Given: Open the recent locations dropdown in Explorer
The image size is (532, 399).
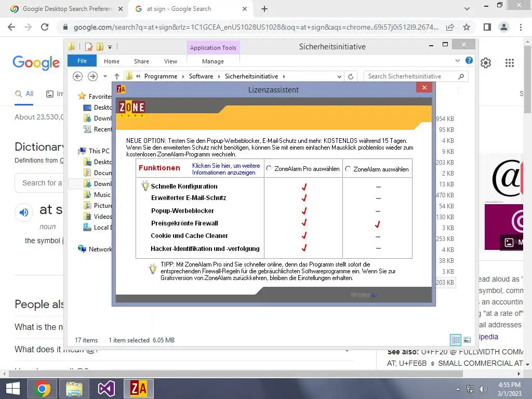Looking at the screenshot, I should 105,77.
